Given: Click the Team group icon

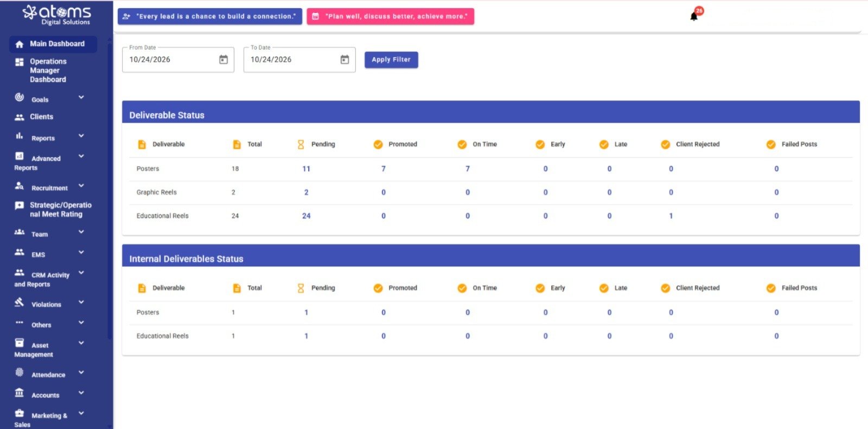Looking at the screenshot, I should point(20,232).
